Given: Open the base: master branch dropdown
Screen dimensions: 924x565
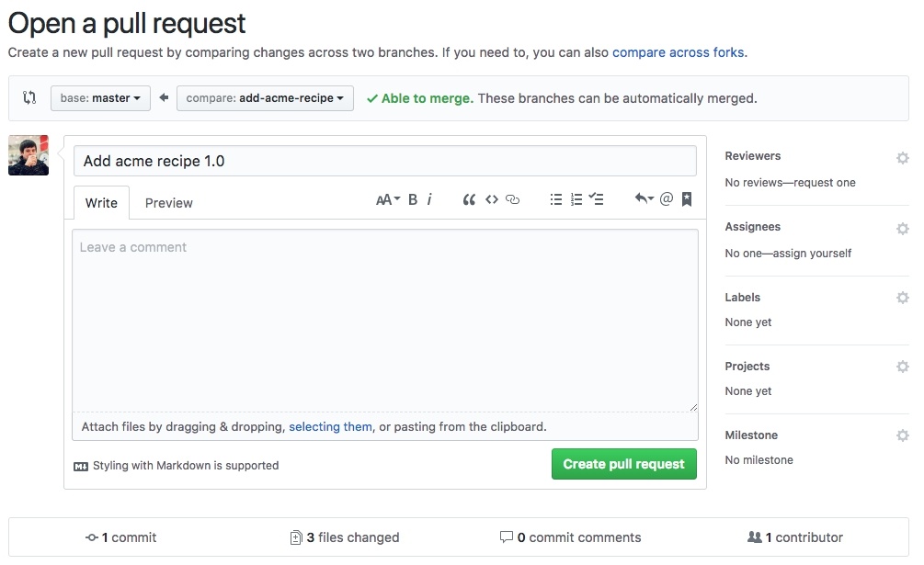Looking at the screenshot, I should click(x=100, y=98).
